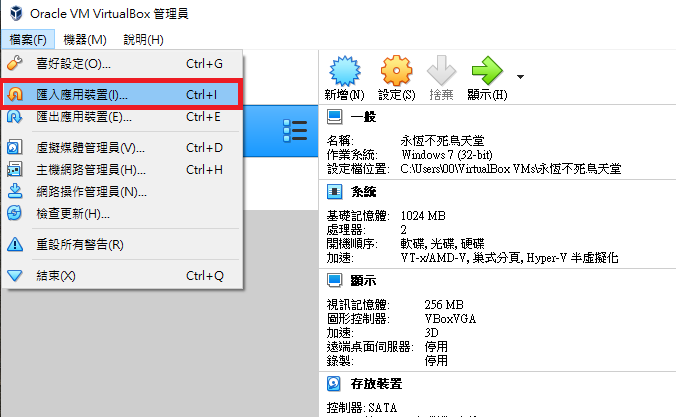Image resolution: width=676 pixels, height=417 pixels.
Task: Click the VM name 永恆不死鳥天堂 value
Action: tap(442, 141)
